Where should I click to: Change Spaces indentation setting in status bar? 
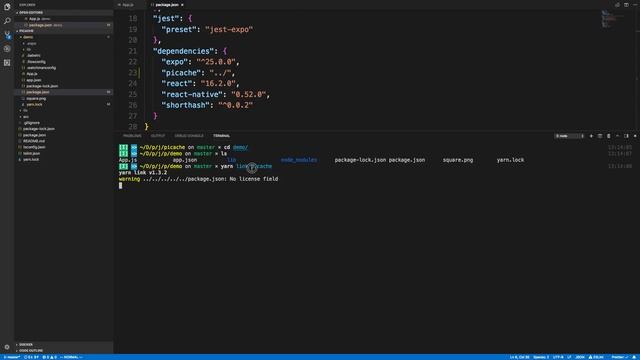[x=541, y=357]
